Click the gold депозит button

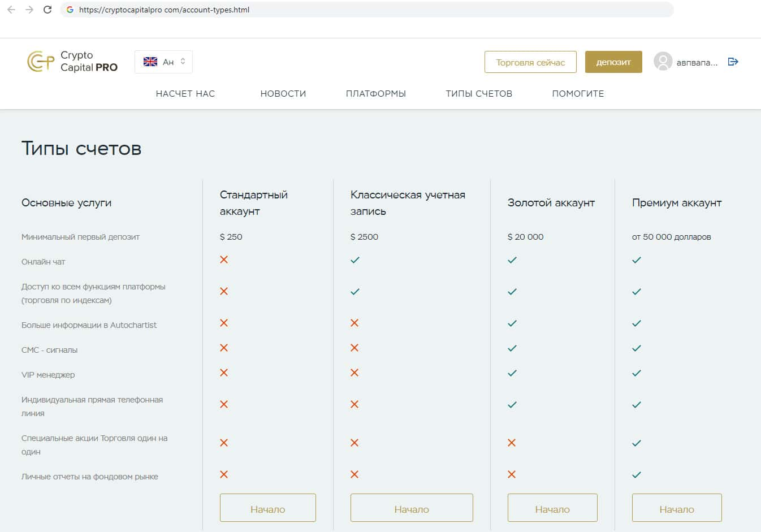(x=613, y=62)
